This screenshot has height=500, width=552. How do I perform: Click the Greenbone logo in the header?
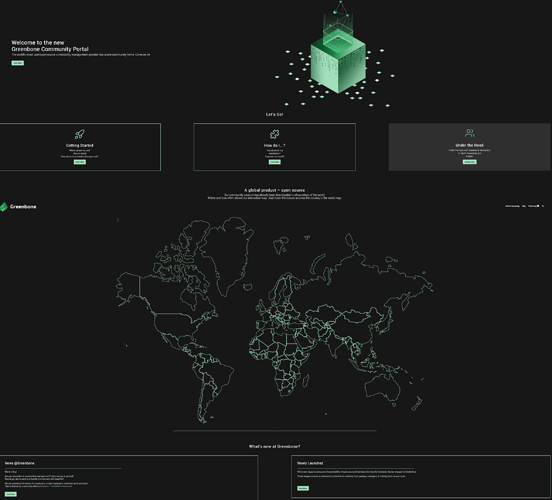point(18,207)
